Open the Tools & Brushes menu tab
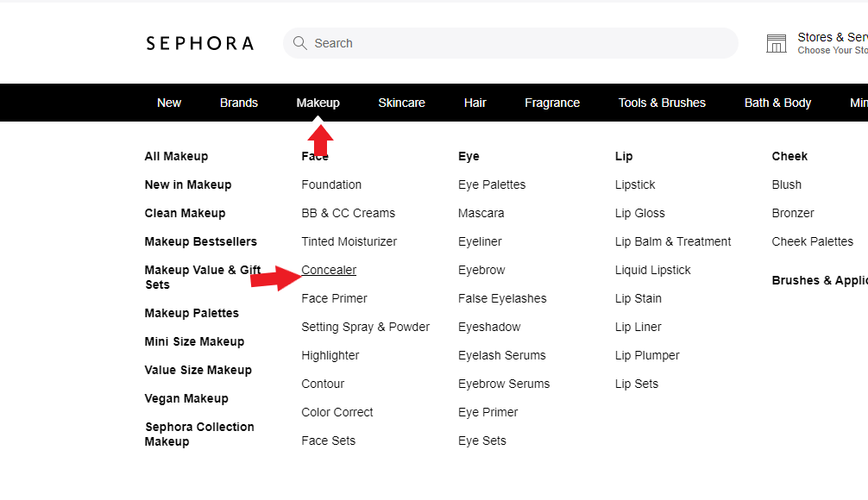 pos(662,103)
